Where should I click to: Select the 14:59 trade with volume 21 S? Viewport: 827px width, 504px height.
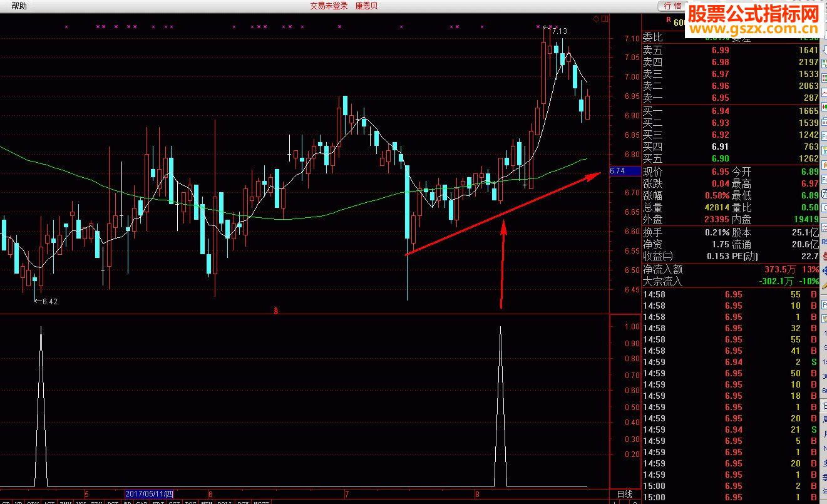tap(731, 429)
